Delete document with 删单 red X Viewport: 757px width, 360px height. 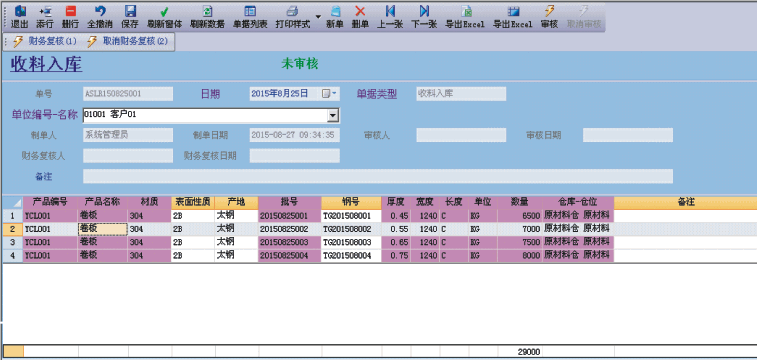point(360,16)
